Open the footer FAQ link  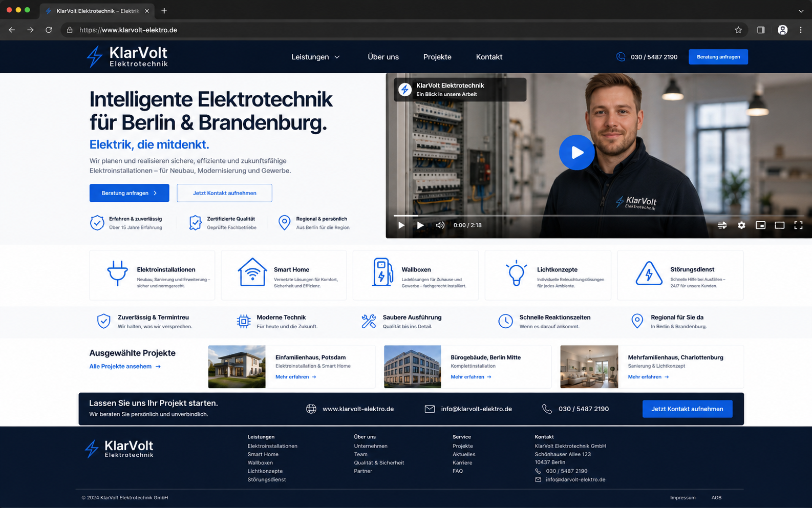458,471
